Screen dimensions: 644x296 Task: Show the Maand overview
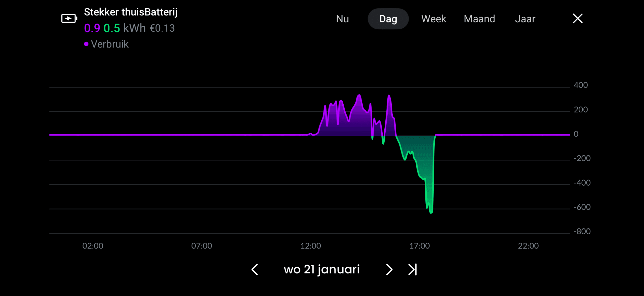(479, 19)
